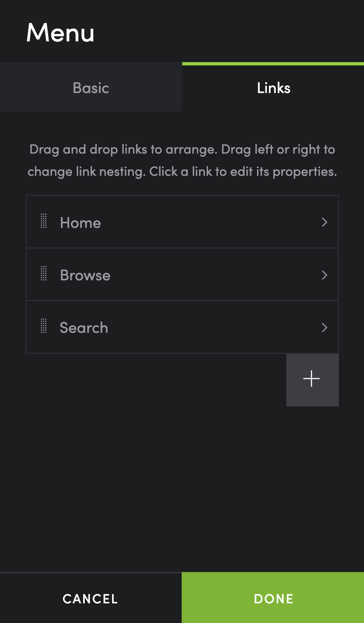Grab the grip icon next to Browse
Screen dimensions: 364x623
pyautogui.click(x=43, y=274)
